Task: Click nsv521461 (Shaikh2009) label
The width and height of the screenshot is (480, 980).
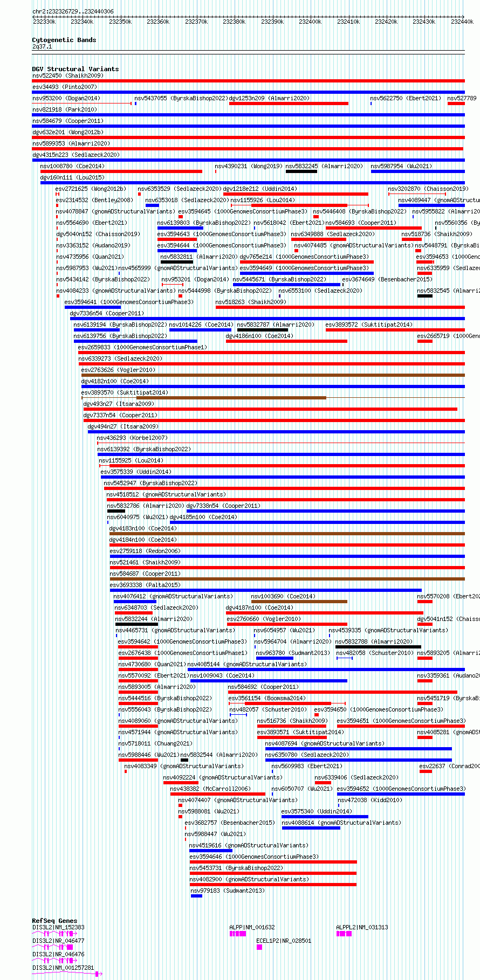Action: coord(145,562)
